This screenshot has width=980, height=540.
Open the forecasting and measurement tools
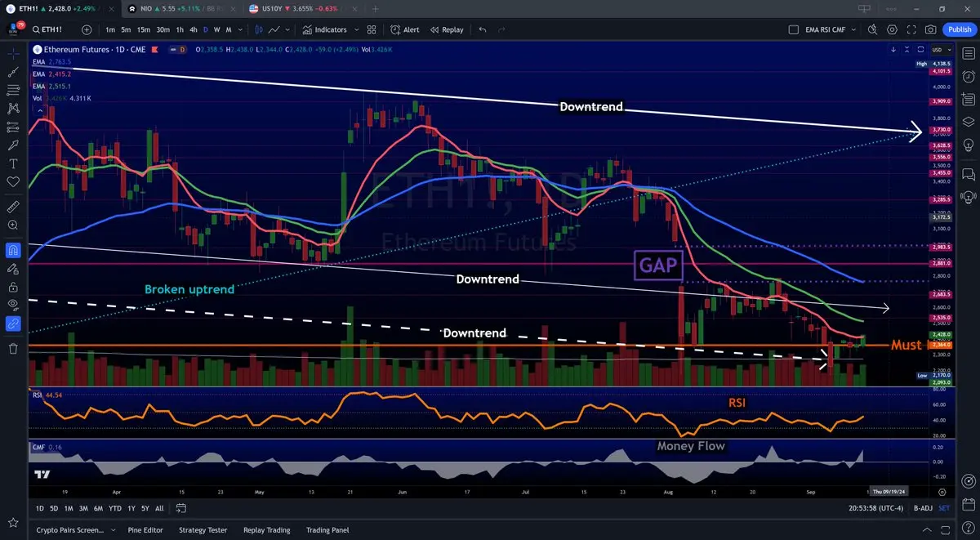[x=13, y=127]
